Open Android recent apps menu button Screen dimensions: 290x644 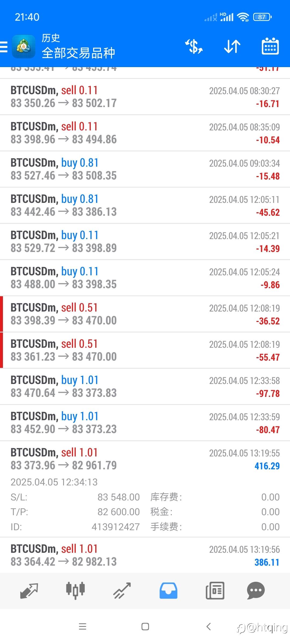tap(82, 627)
